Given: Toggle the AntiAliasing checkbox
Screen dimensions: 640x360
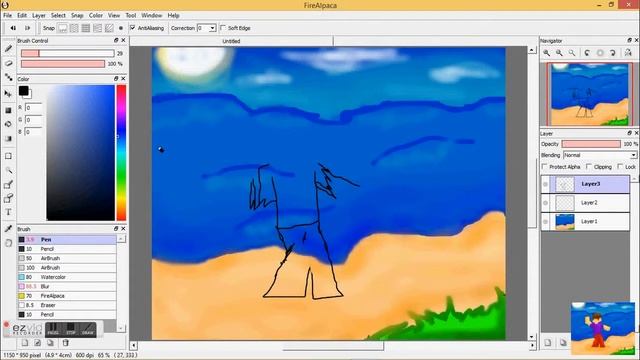Looking at the screenshot, I should [133, 28].
